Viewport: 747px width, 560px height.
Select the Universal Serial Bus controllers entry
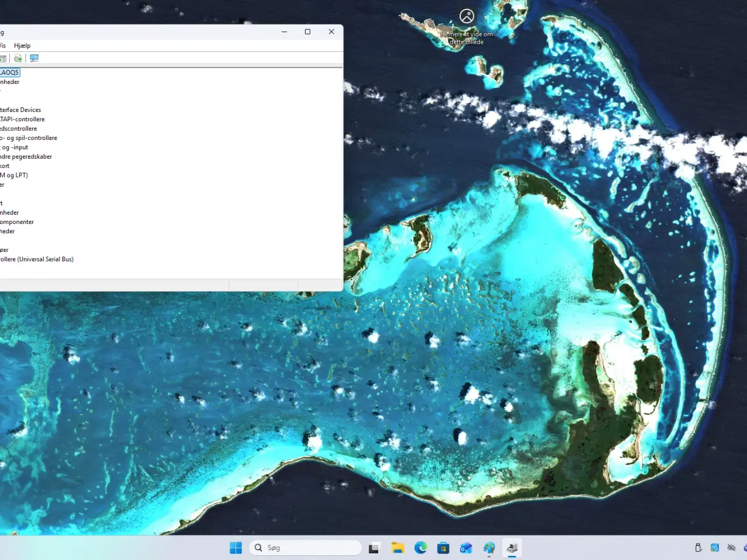tap(37, 259)
